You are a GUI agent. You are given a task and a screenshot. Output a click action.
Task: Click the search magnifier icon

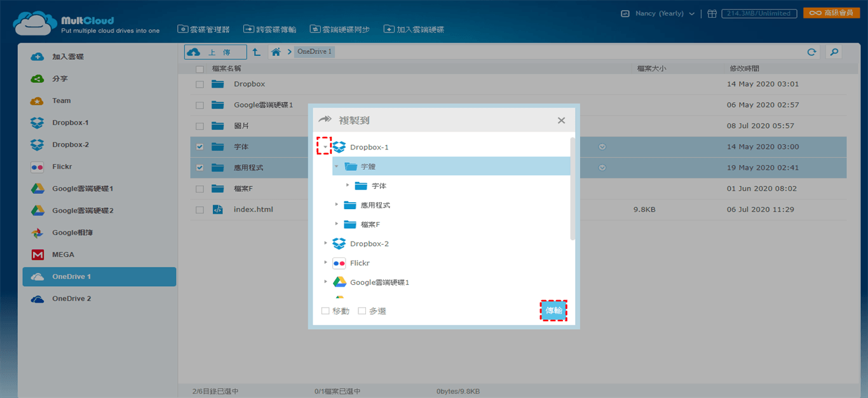point(834,52)
